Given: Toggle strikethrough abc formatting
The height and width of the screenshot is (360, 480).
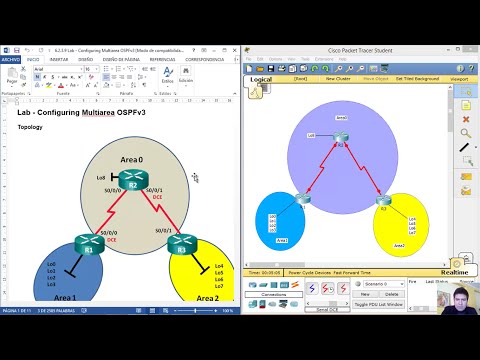Looking at the screenshot, I should tap(64, 77).
